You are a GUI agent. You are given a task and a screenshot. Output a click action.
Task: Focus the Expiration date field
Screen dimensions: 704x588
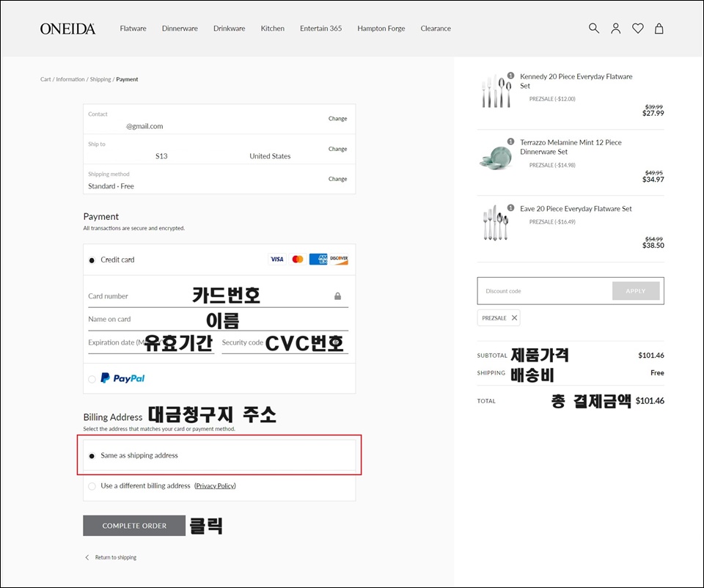tap(151, 343)
